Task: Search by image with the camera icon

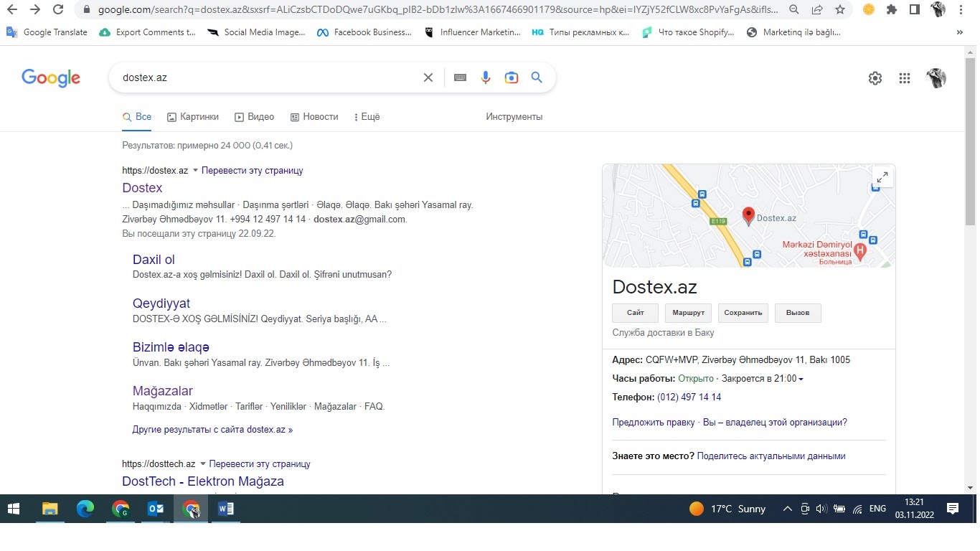Action: pyautogui.click(x=512, y=77)
